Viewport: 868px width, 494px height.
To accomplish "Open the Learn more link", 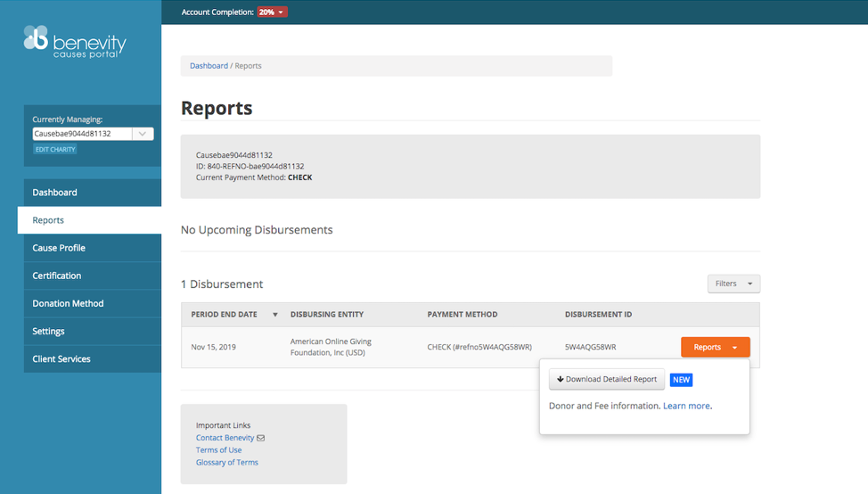I will [x=687, y=406].
